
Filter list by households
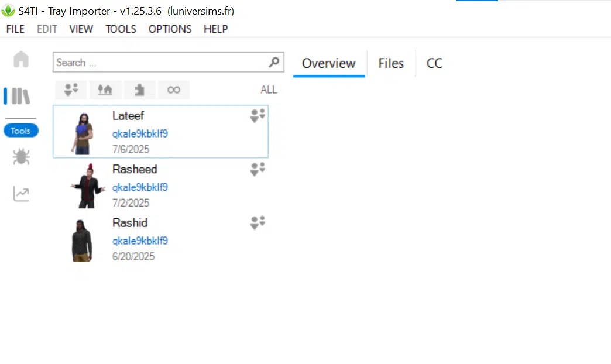tap(71, 90)
